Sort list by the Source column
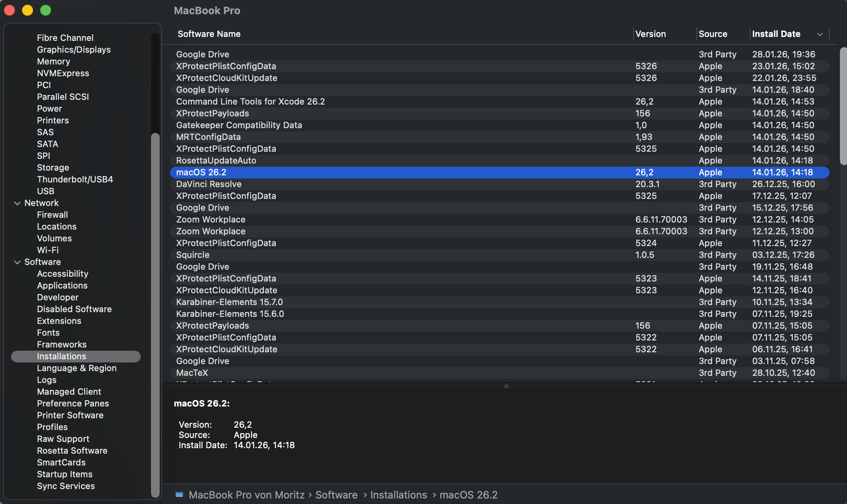847x504 pixels. (713, 34)
